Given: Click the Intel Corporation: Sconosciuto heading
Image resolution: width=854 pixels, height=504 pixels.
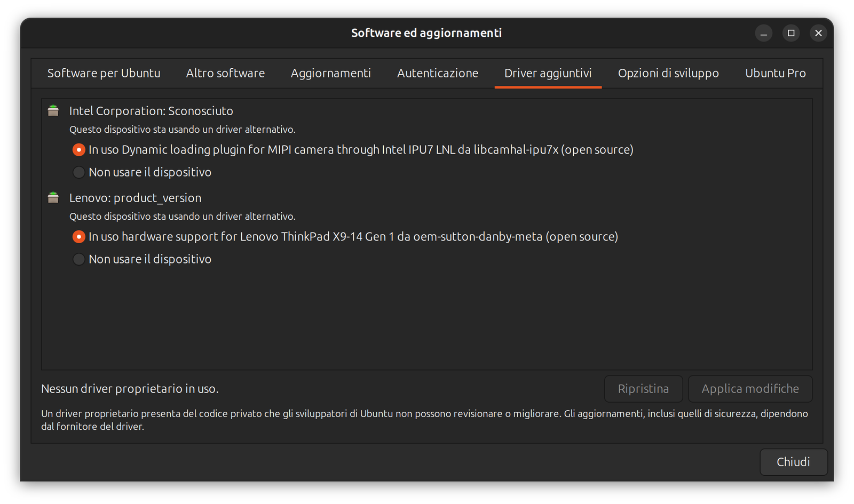Looking at the screenshot, I should 151,111.
